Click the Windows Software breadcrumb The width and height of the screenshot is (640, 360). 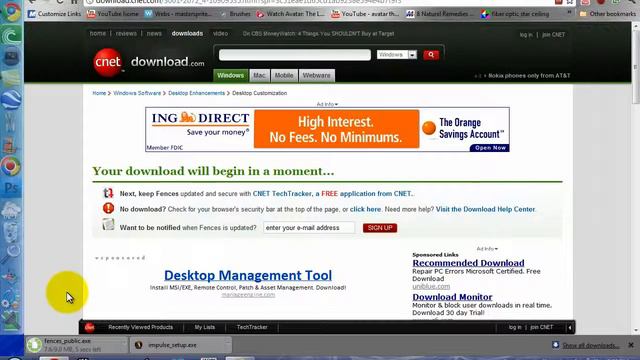pos(137,93)
